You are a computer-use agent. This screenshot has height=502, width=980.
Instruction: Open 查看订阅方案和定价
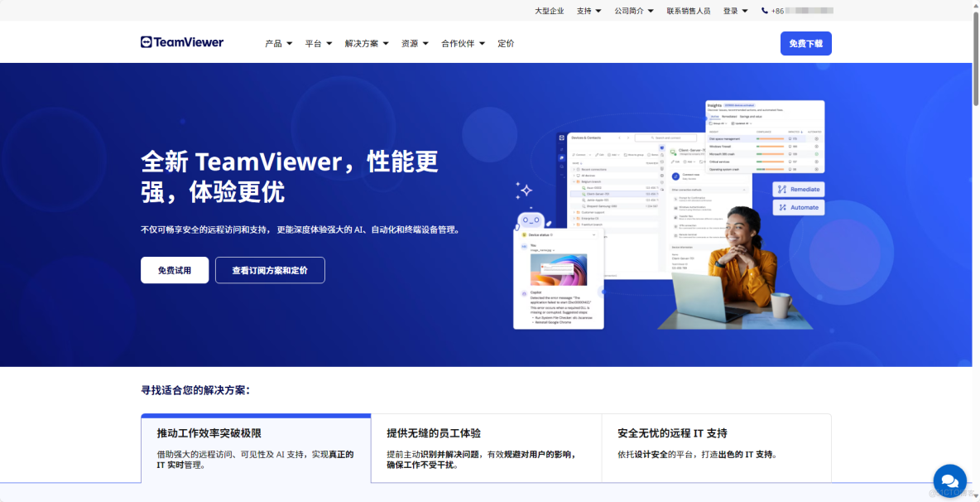270,269
